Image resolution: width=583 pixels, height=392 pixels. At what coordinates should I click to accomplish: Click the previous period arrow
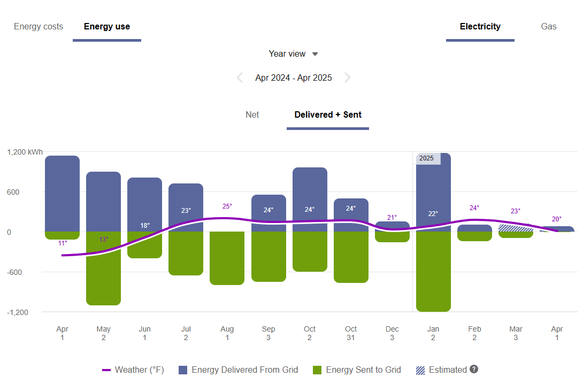pyautogui.click(x=240, y=78)
